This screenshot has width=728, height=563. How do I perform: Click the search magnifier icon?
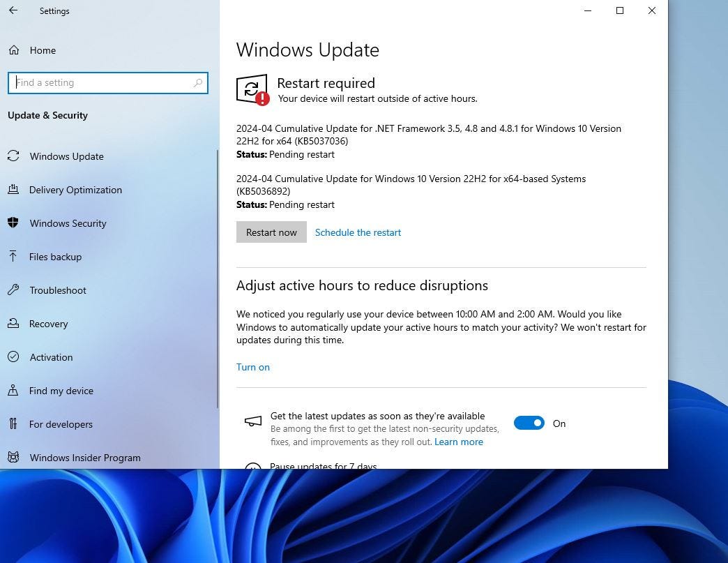click(198, 83)
